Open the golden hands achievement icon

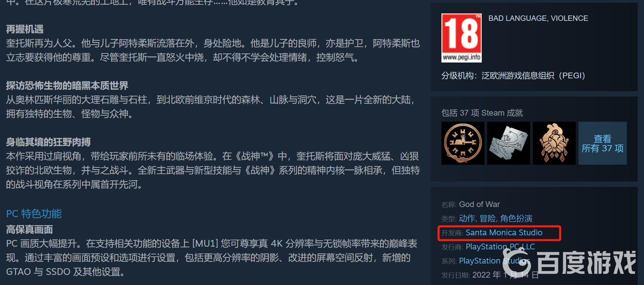point(554,143)
